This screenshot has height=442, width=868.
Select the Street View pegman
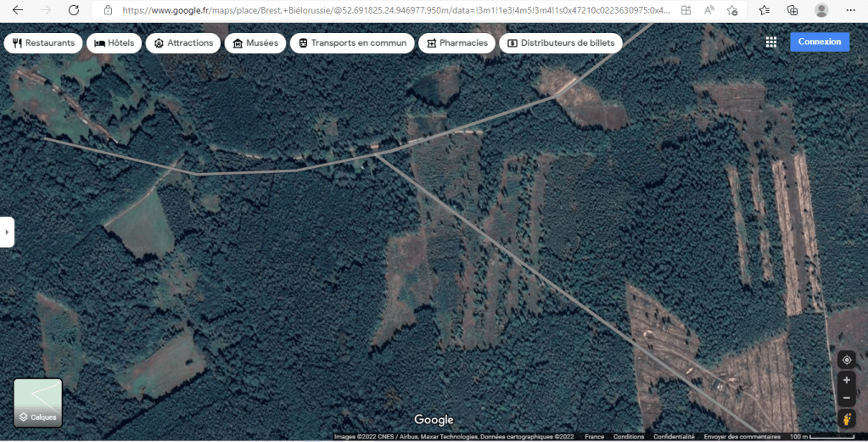click(846, 419)
